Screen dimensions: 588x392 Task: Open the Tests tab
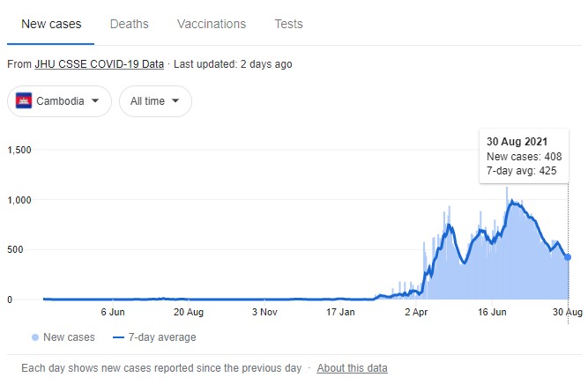pos(288,24)
